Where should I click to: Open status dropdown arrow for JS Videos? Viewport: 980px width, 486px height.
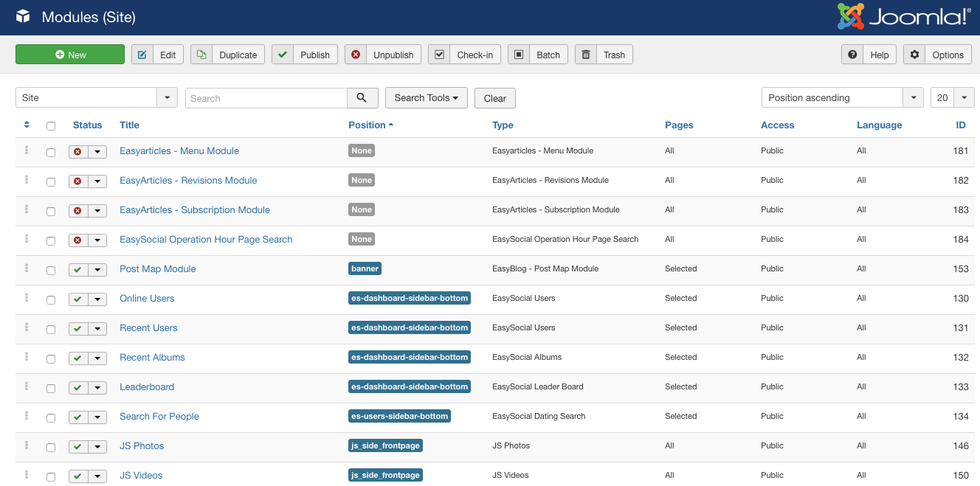tap(98, 476)
